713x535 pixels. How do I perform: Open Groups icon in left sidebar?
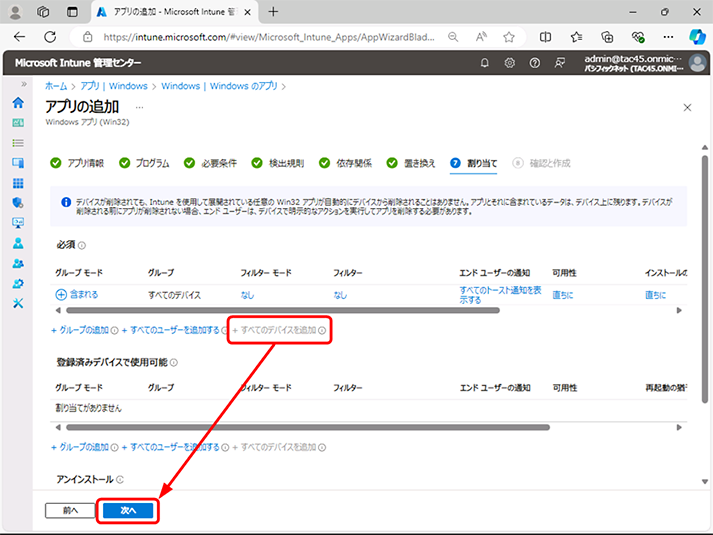[18, 263]
